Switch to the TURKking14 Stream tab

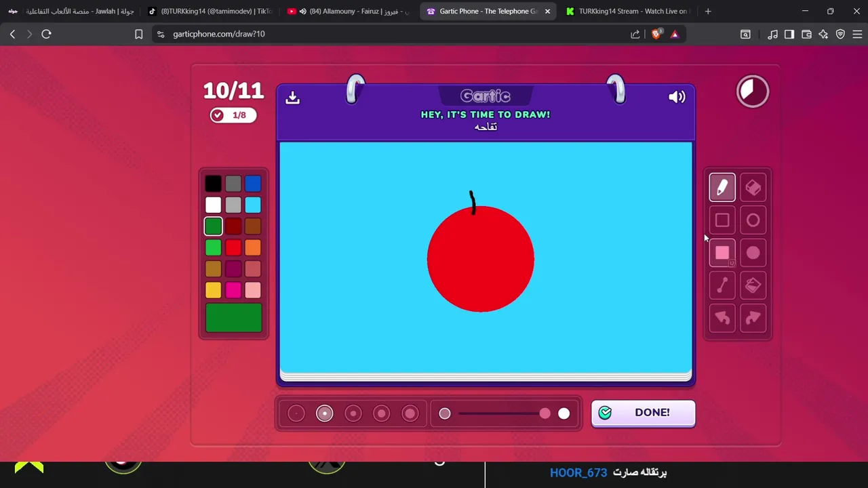point(626,12)
